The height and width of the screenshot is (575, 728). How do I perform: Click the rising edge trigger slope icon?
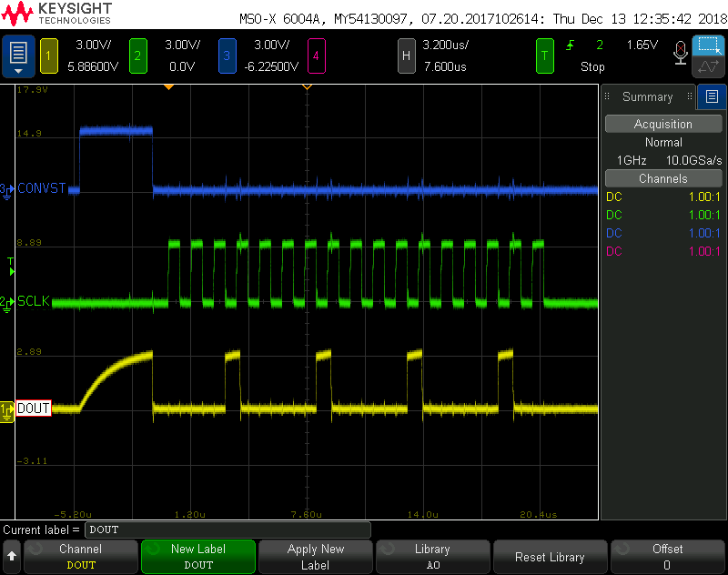(571, 45)
